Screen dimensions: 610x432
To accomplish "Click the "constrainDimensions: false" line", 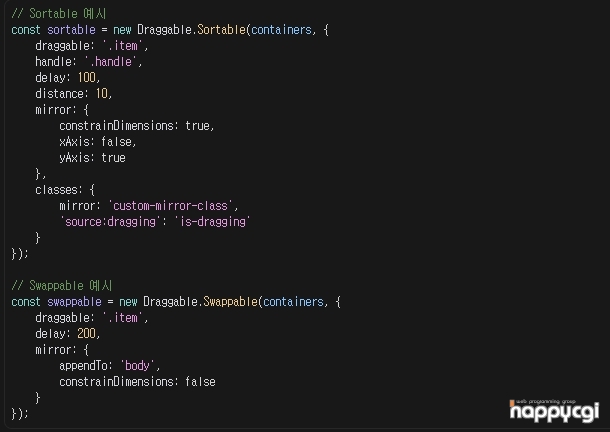I will click(x=137, y=382).
